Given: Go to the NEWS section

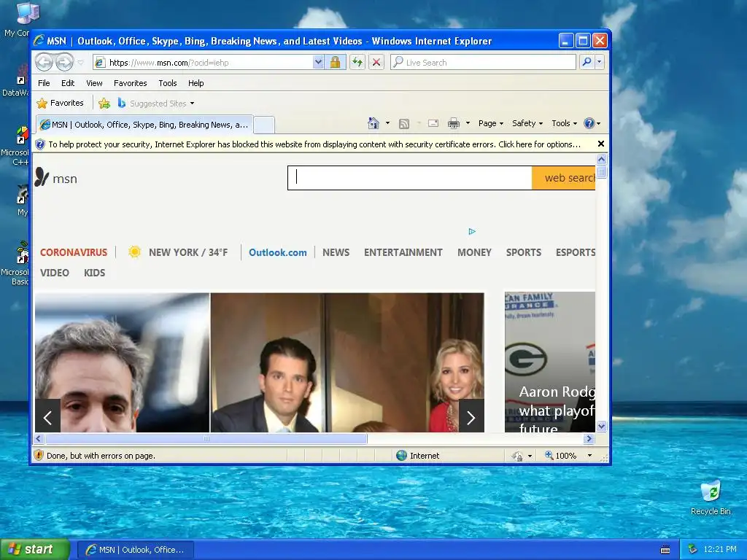Looking at the screenshot, I should (x=336, y=252).
